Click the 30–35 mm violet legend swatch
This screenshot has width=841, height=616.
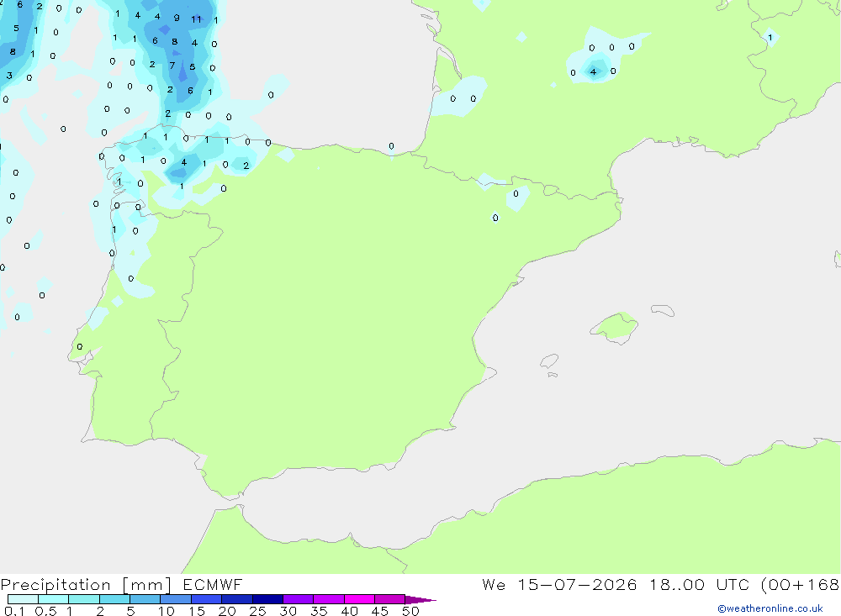(298, 599)
